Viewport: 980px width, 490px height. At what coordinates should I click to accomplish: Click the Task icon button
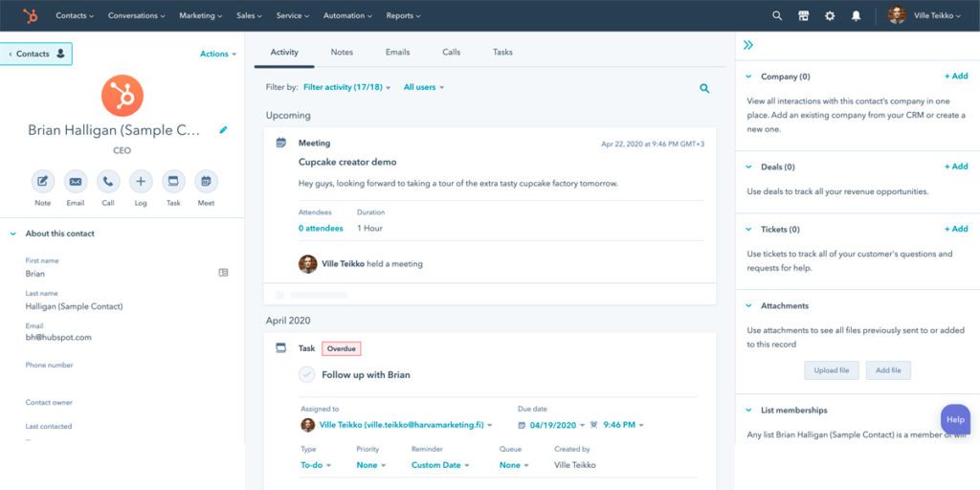click(x=173, y=181)
